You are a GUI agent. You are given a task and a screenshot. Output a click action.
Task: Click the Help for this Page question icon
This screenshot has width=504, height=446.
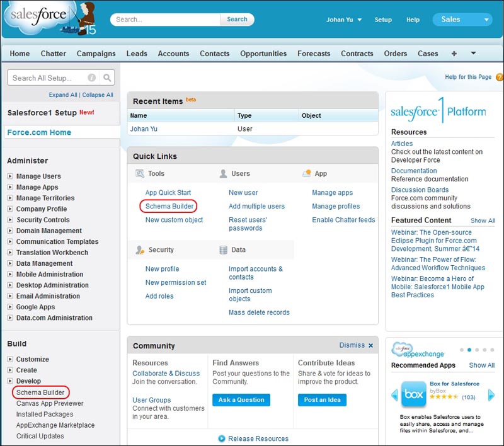click(499, 77)
